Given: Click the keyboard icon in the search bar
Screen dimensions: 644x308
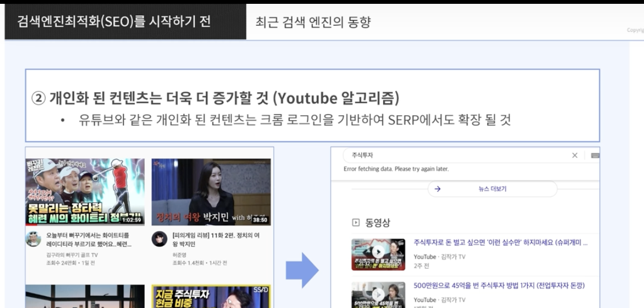Looking at the screenshot, I should tap(595, 156).
